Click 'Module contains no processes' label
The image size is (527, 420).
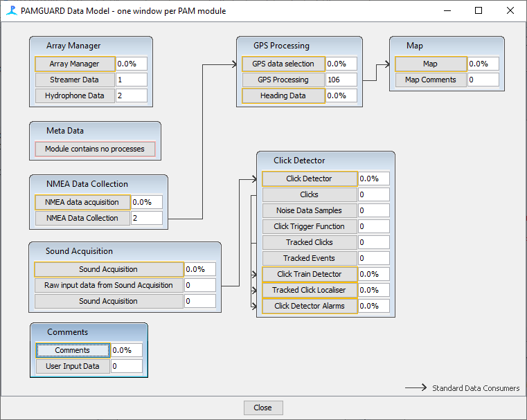coord(95,149)
